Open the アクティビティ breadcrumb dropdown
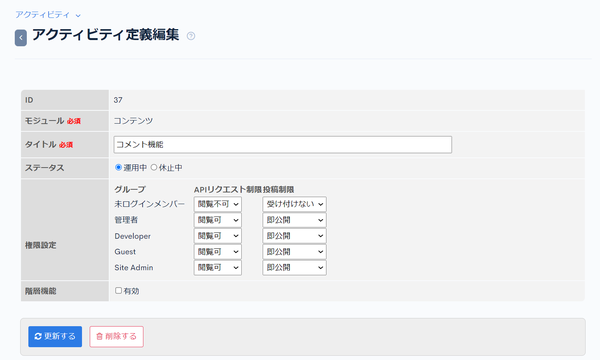This screenshot has width=600, height=360. coord(48,15)
